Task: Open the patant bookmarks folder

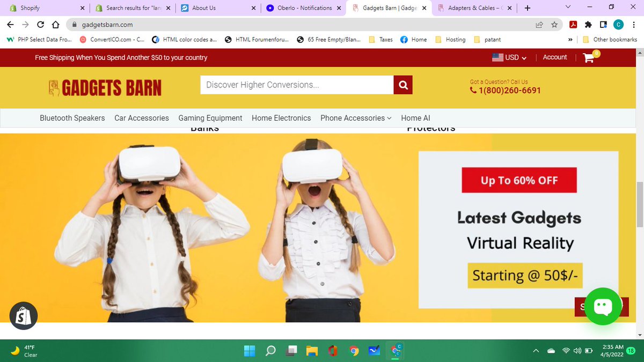Action: click(487, 40)
